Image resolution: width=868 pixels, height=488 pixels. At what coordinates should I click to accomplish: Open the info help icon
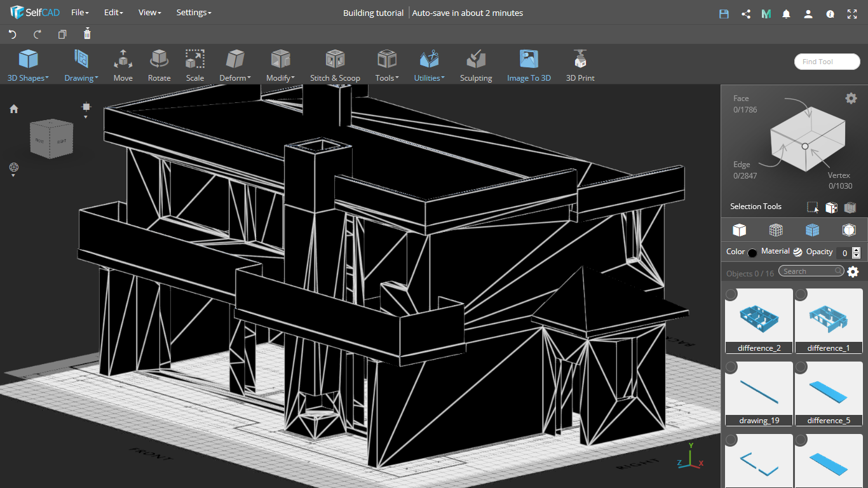830,13
